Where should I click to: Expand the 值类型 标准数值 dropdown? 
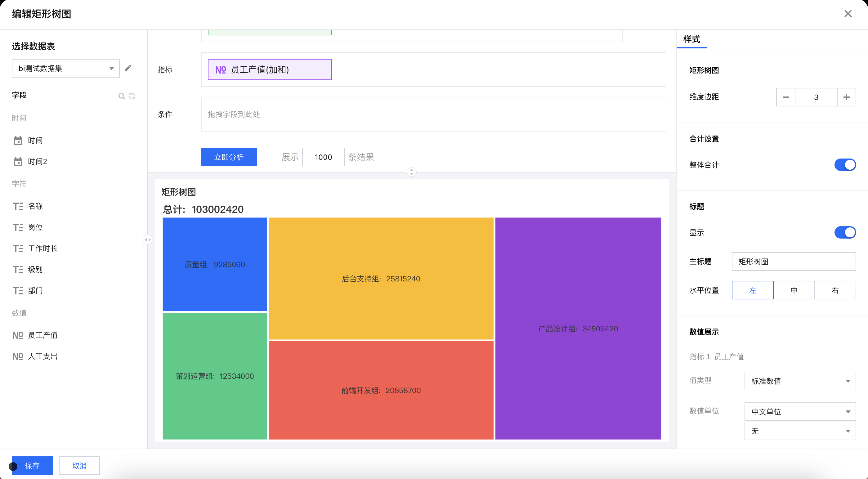click(x=800, y=381)
